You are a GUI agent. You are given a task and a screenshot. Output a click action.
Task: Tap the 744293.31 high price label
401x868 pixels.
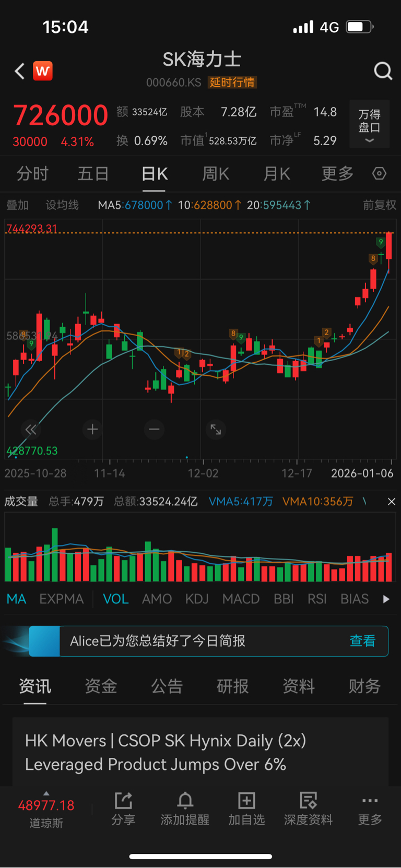pyautogui.click(x=31, y=229)
